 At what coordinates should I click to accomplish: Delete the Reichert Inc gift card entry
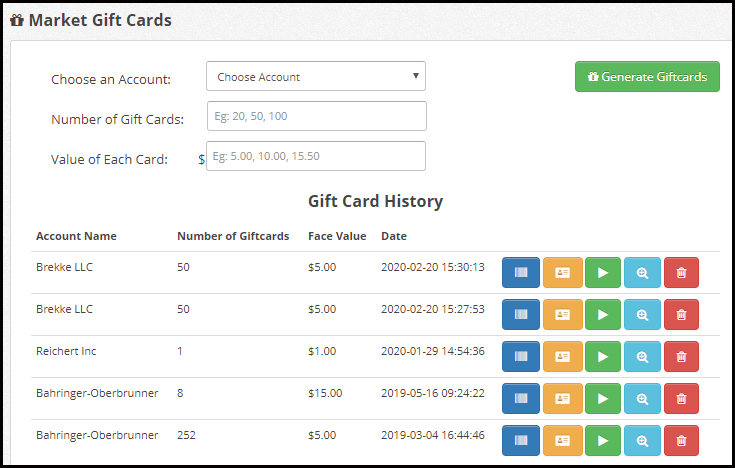point(681,356)
